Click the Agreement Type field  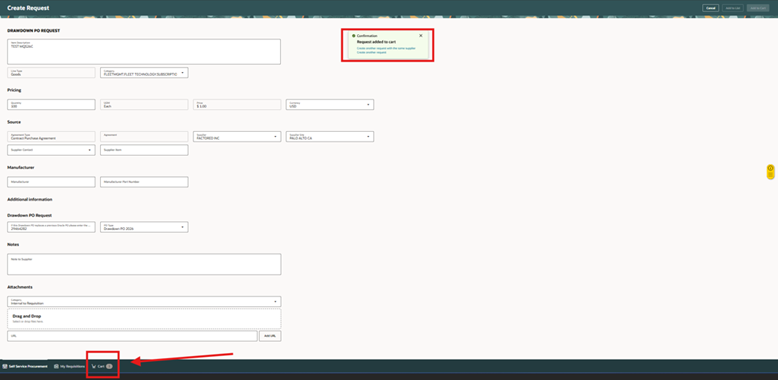pyautogui.click(x=51, y=136)
